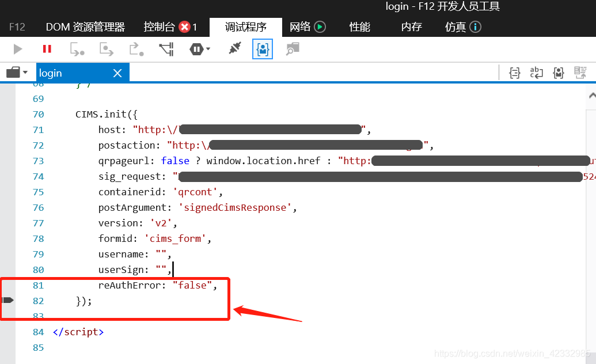Screen dimensions: 596x364
Task: Click the CIMS.init({ code text
Action: pyautogui.click(x=107, y=114)
